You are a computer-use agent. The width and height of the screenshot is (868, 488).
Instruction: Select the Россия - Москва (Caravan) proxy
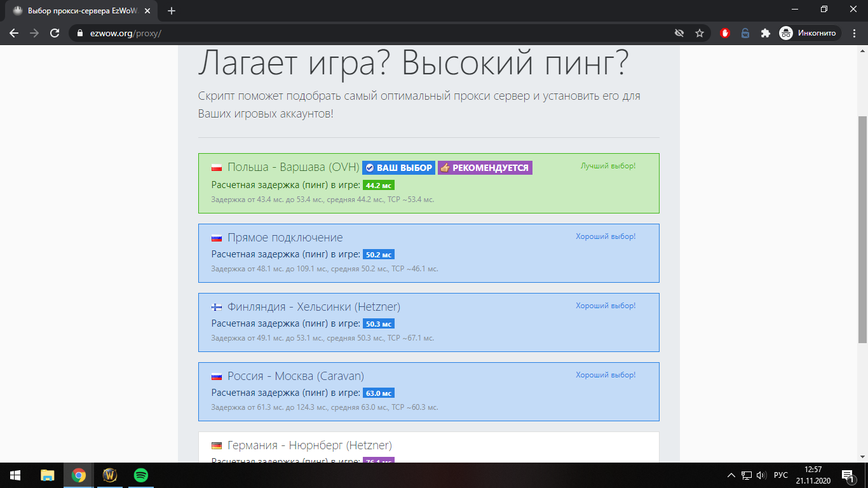coord(428,391)
